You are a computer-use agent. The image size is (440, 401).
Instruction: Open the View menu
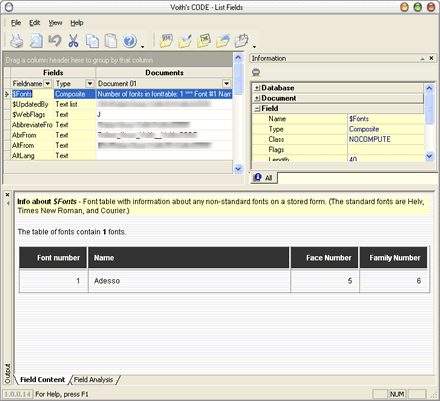coord(55,23)
